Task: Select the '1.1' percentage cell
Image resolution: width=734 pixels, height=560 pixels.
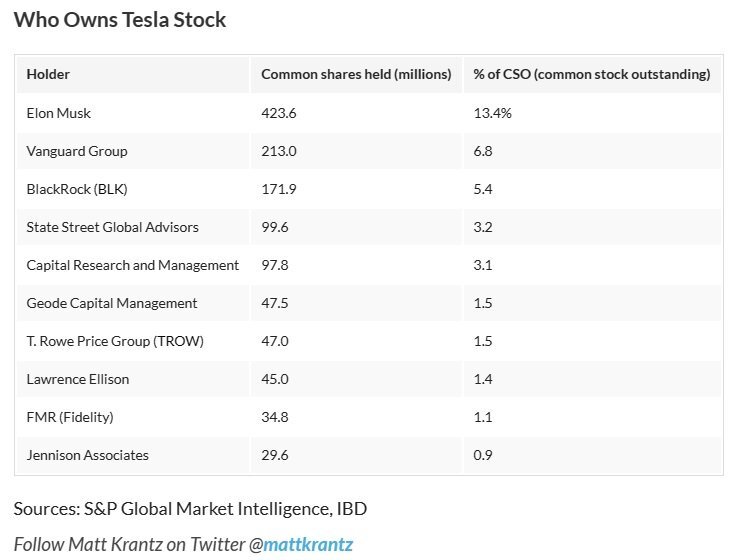Action: coord(592,416)
